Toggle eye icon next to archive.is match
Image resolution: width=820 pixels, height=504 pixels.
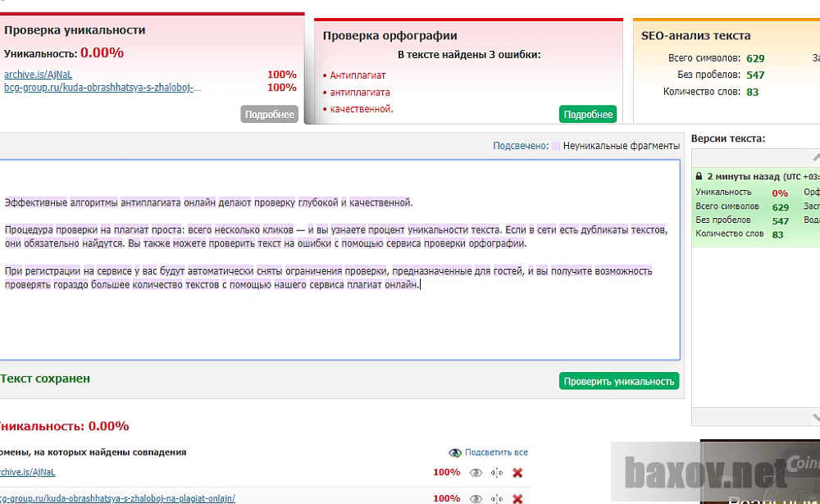pos(474,473)
